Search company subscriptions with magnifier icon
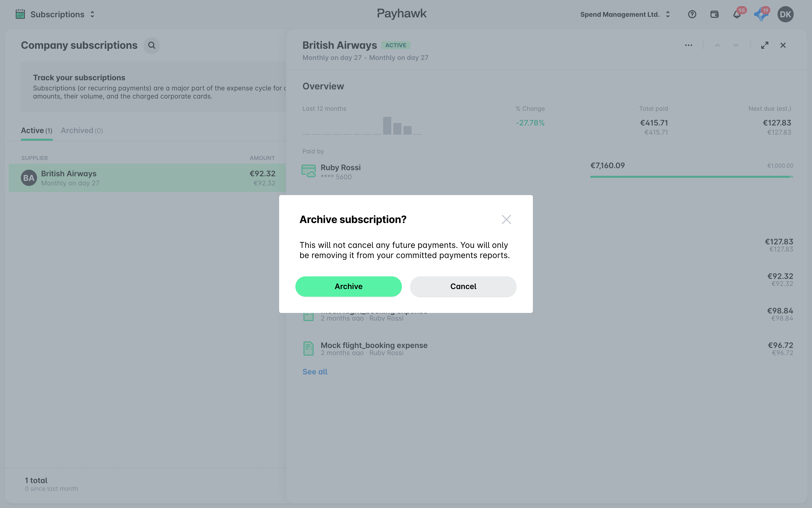 152,45
